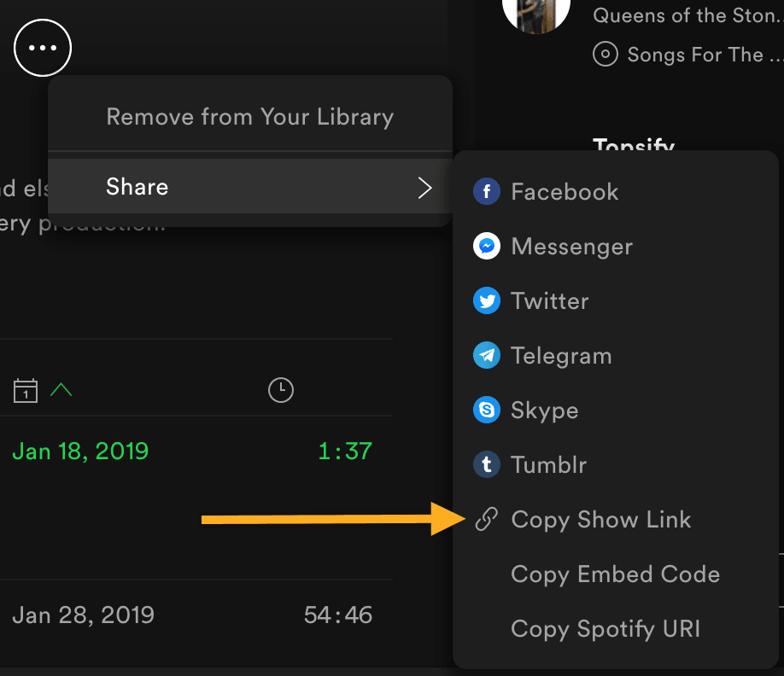
Task: Click the Facebook share icon
Action: click(487, 191)
